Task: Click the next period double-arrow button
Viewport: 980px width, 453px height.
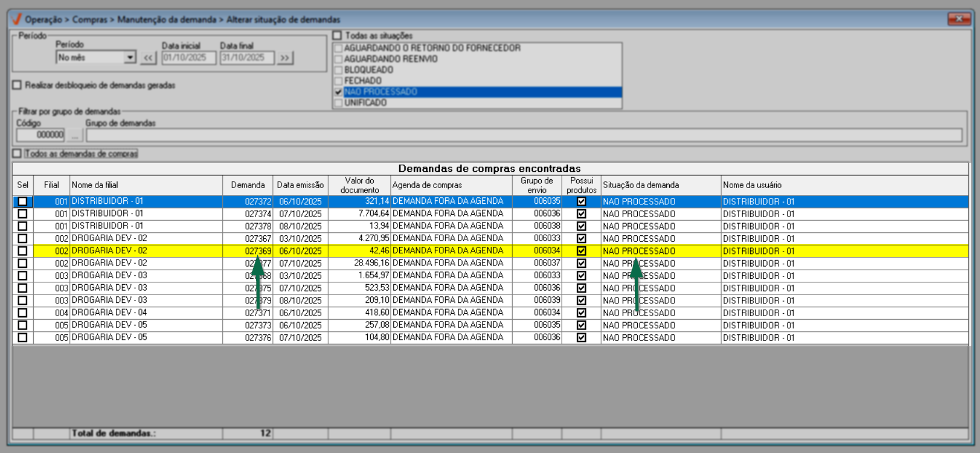Action: (x=285, y=58)
